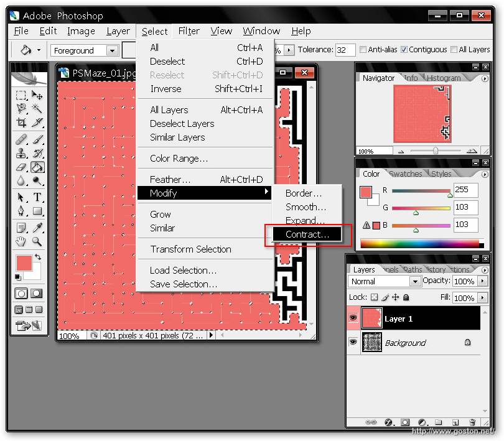This screenshot has width=504, height=441.
Task: Select the Eraser tool
Action: pyautogui.click(x=21, y=167)
